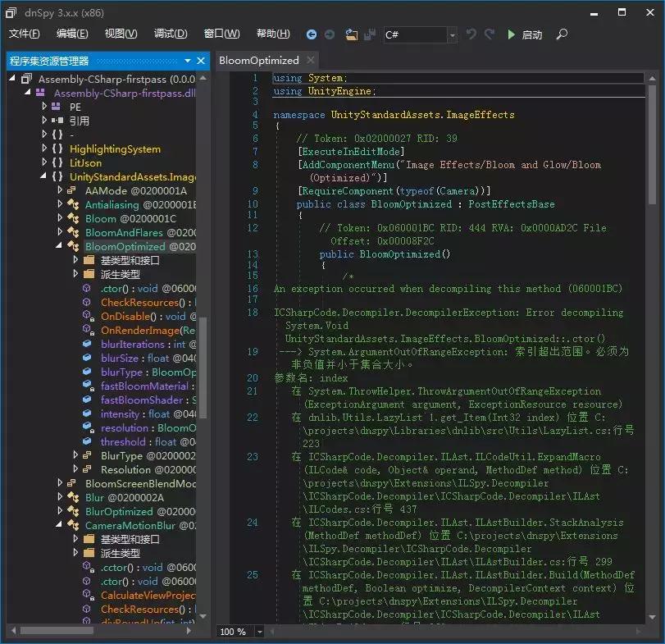
Task: Click the Bloom class icon in the tree
Action: (72, 218)
